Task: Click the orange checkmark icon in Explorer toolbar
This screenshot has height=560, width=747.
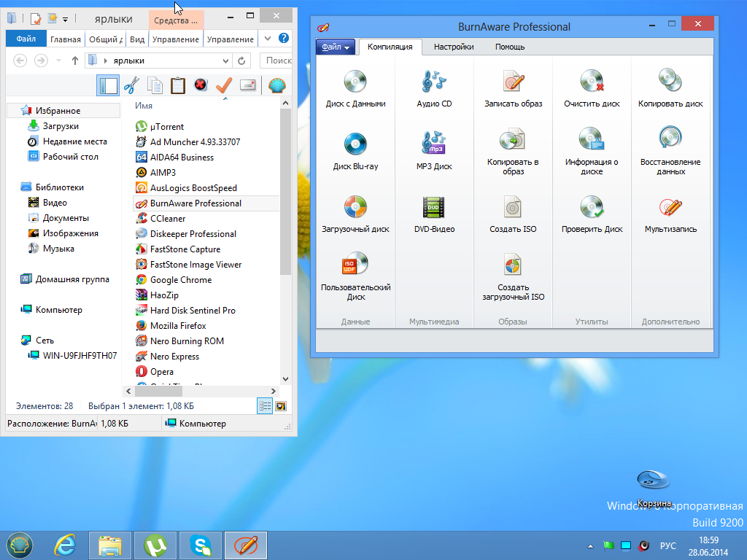Action: (x=224, y=86)
